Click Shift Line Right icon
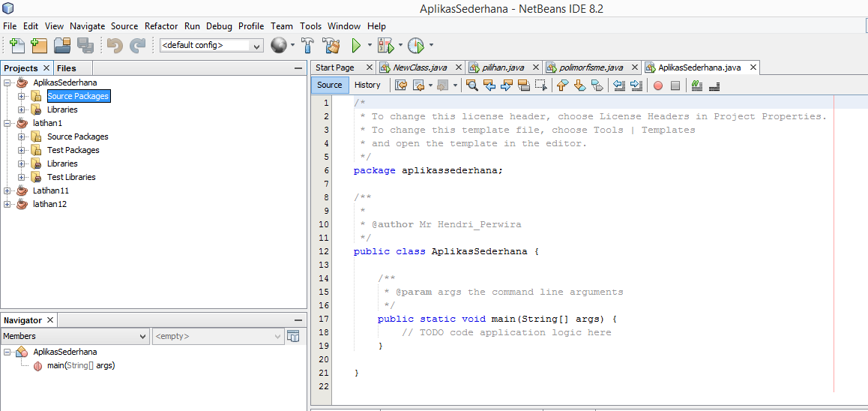 (636, 85)
